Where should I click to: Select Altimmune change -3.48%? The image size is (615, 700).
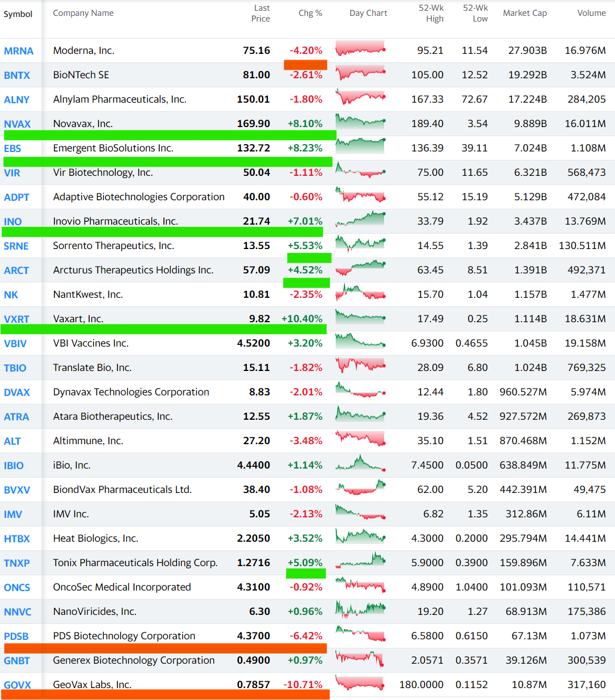coord(306,441)
